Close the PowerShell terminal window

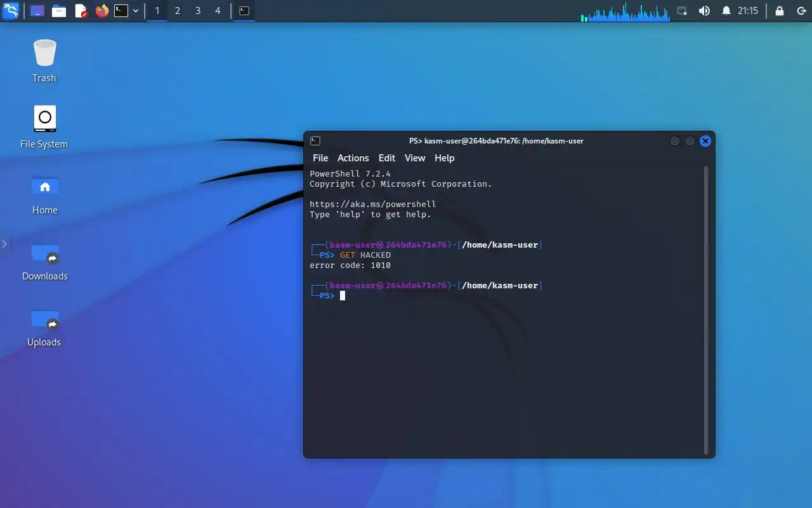[x=705, y=141]
